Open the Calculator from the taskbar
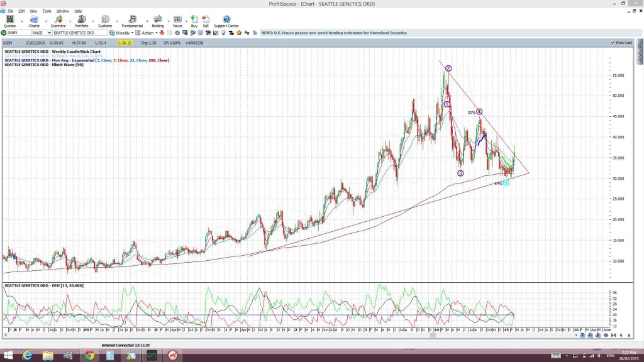Screen dimensions: 644x362 click(x=110, y=356)
